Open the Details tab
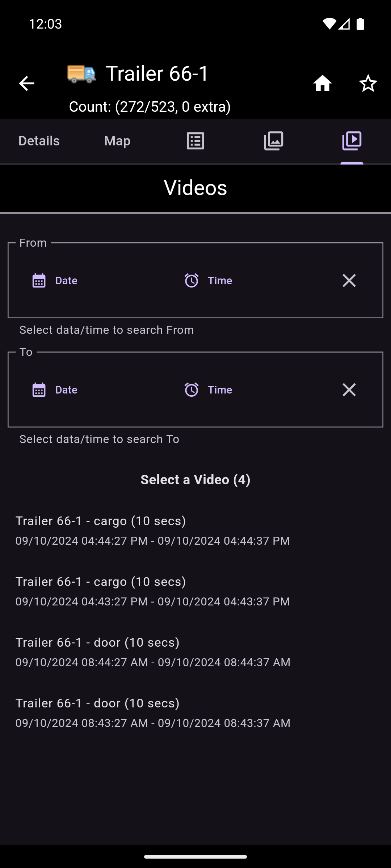Viewport: 391px width, 868px height. (x=39, y=141)
